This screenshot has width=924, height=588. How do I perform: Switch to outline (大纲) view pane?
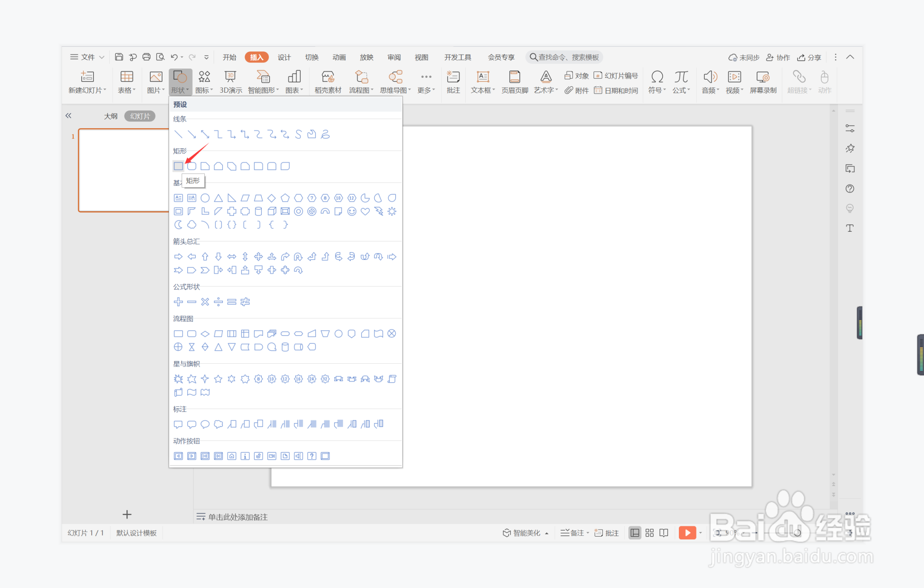[111, 116]
